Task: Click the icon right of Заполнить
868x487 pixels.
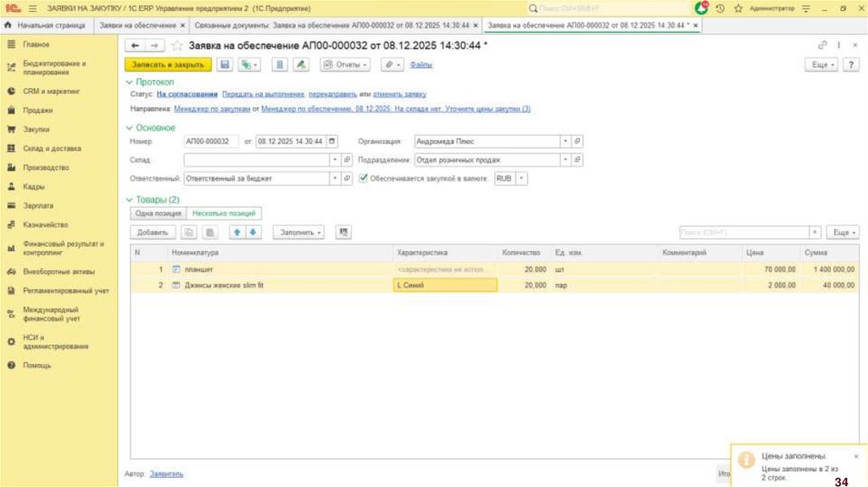Action: (343, 232)
